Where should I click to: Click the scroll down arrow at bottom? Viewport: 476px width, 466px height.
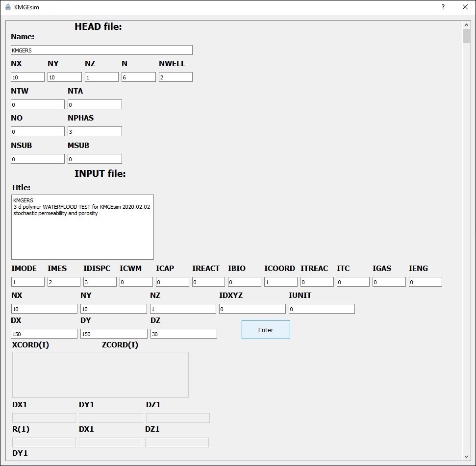(466, 457)
